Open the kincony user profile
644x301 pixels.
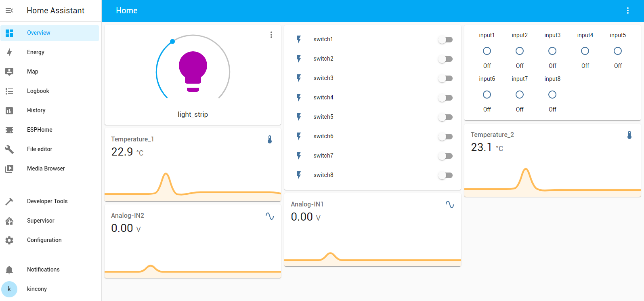click(37, 289)
